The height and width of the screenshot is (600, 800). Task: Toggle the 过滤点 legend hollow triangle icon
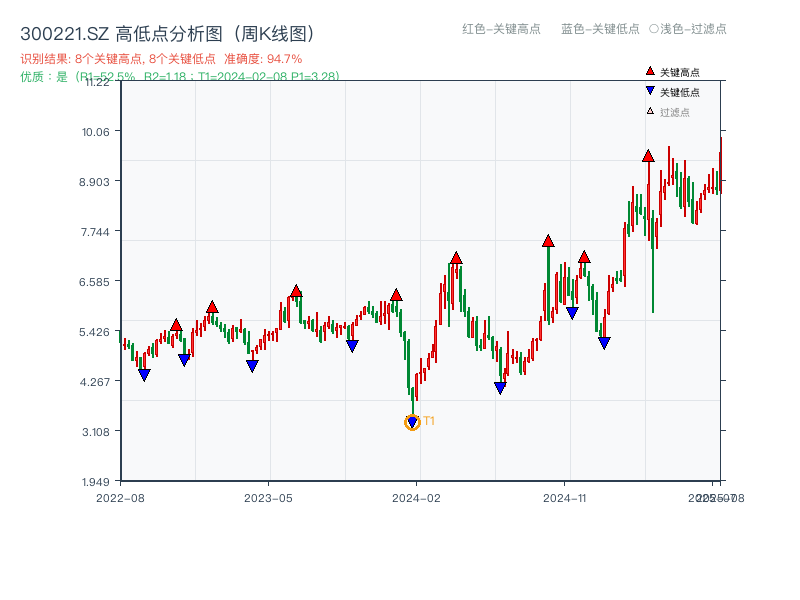[650, 111]
